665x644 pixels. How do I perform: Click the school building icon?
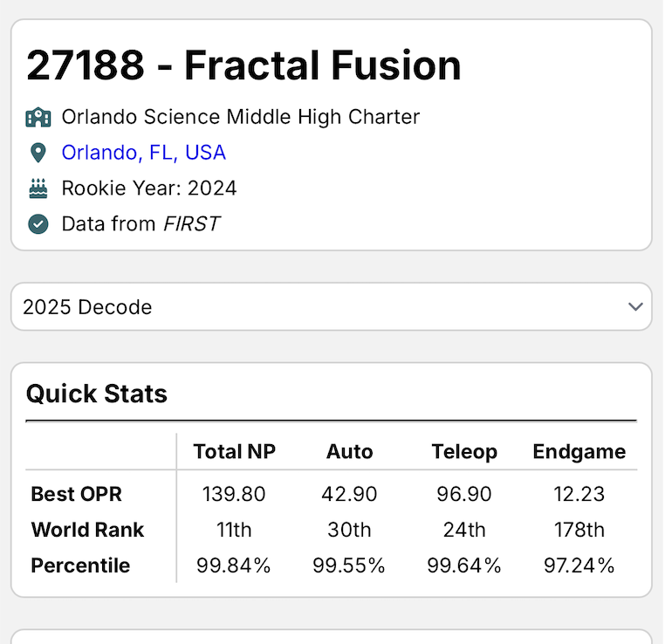pos(38,118)
